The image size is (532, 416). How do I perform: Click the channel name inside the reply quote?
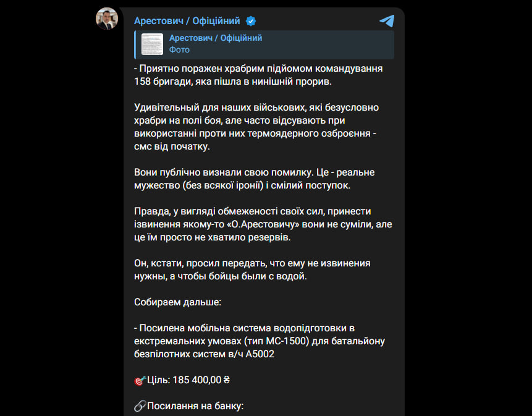point(216,38)
